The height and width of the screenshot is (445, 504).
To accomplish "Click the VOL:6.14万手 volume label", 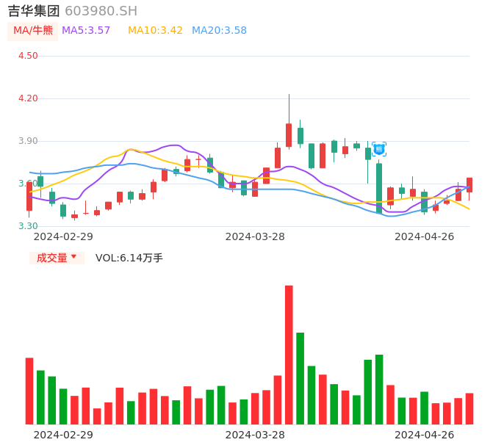I will [x=129, y=258].
